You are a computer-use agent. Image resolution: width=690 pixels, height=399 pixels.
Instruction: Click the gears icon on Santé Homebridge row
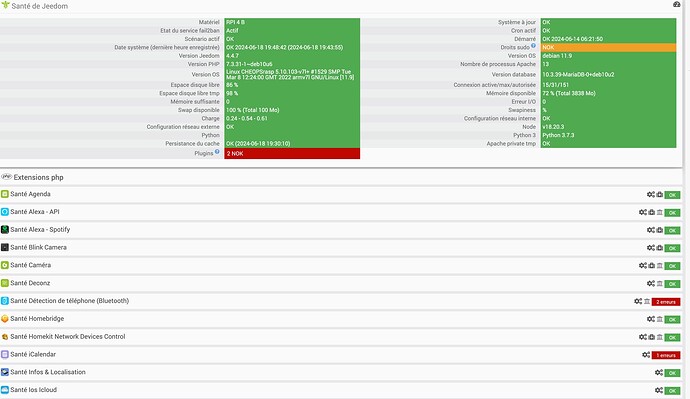(x=650, y=319)
